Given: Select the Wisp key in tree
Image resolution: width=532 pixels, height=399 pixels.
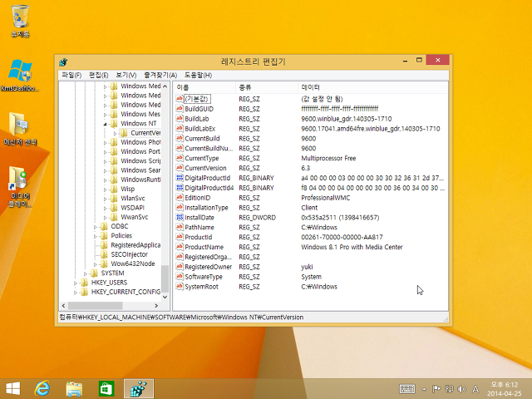Looking at the screenshot, I should coord(127,189).
